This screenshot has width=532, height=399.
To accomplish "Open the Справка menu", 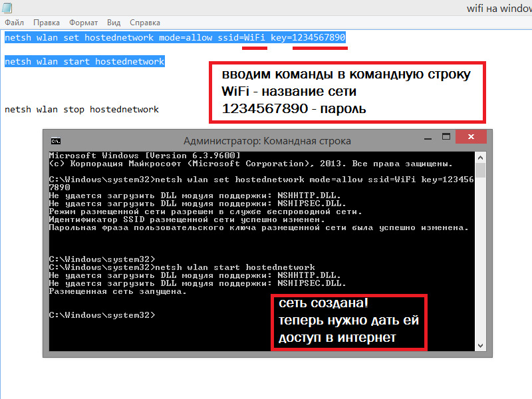I will 145,23.
